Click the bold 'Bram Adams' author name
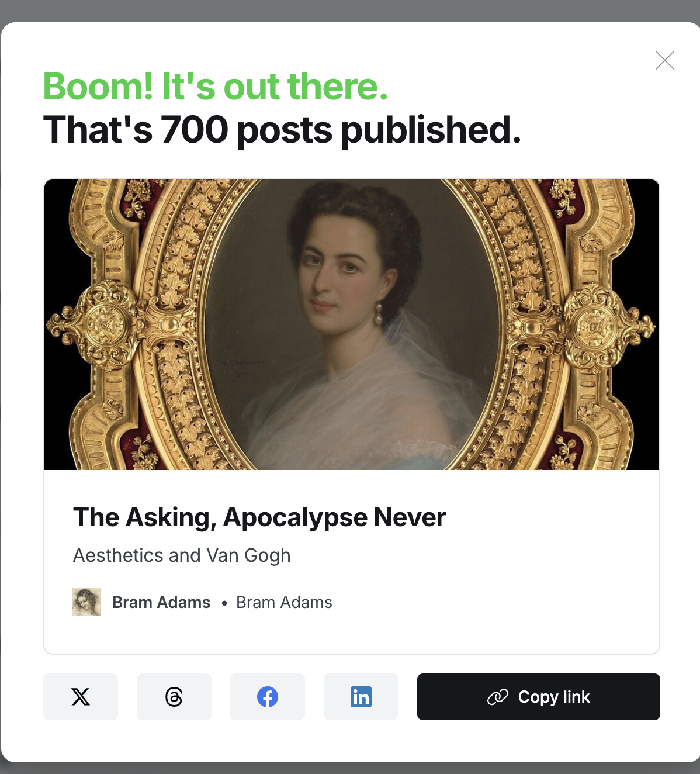 coord(161,602)
